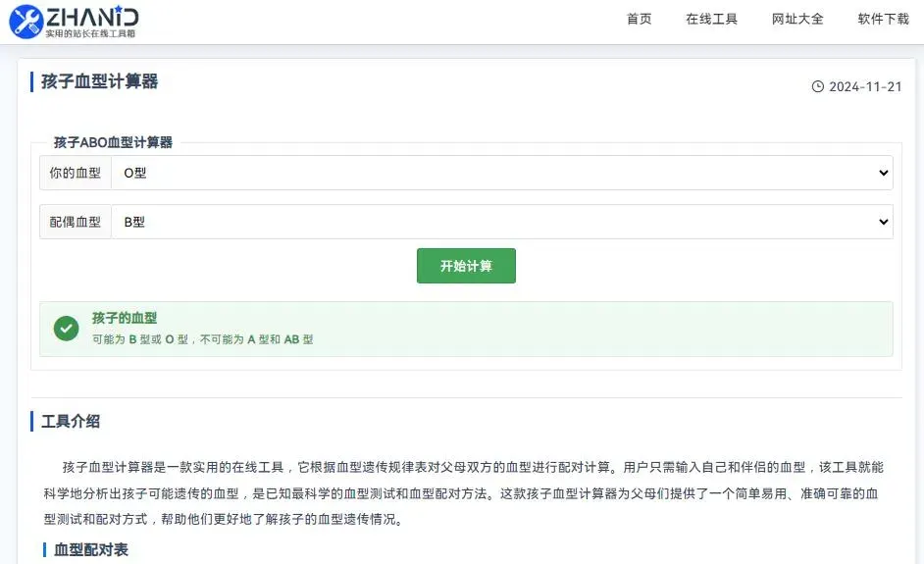Open the 首页 navigation item
This screenshot has height=564, width=924.
(x=639, y=20)
